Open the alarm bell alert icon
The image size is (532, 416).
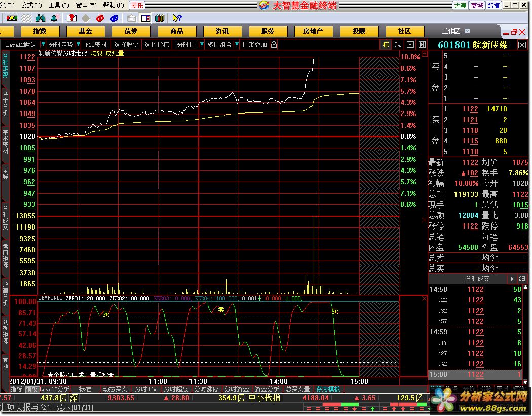click(55, 18)
